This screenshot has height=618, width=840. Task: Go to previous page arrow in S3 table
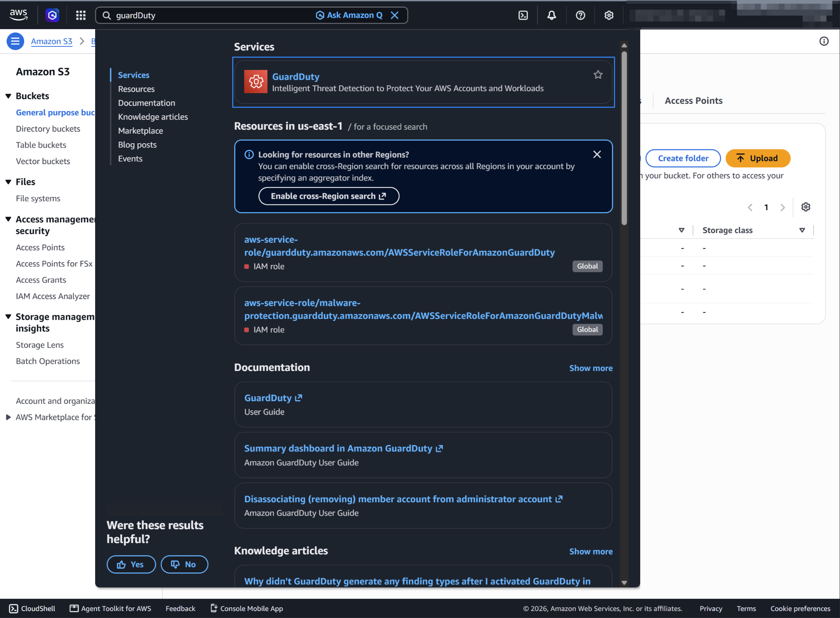[x=750, y=207]
